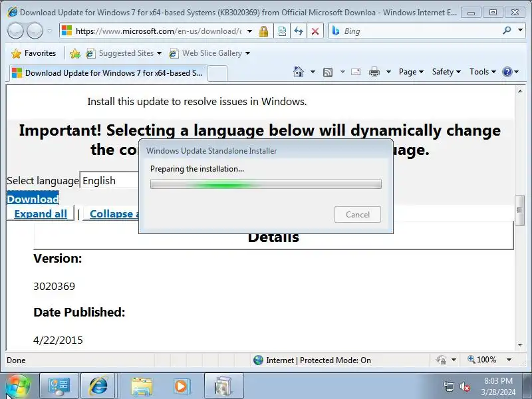The width and height of the screenshot is (532, 399).
Task: Open the recent pages dropdown arrow
Action: point(49,31)
